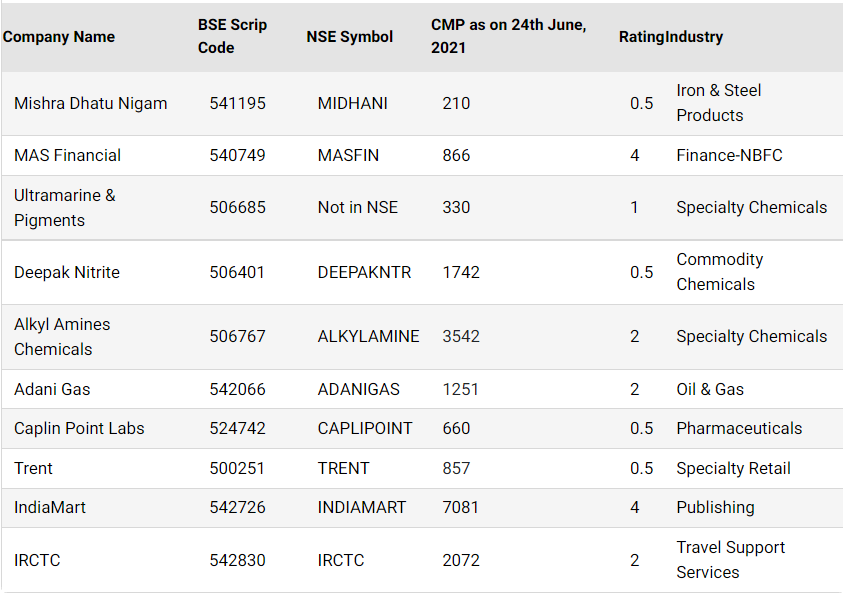Select the Mishra Dhatu Nigam company cell
Image resolution: width=843 pixels, height=593 pixels.
(90, 103)
